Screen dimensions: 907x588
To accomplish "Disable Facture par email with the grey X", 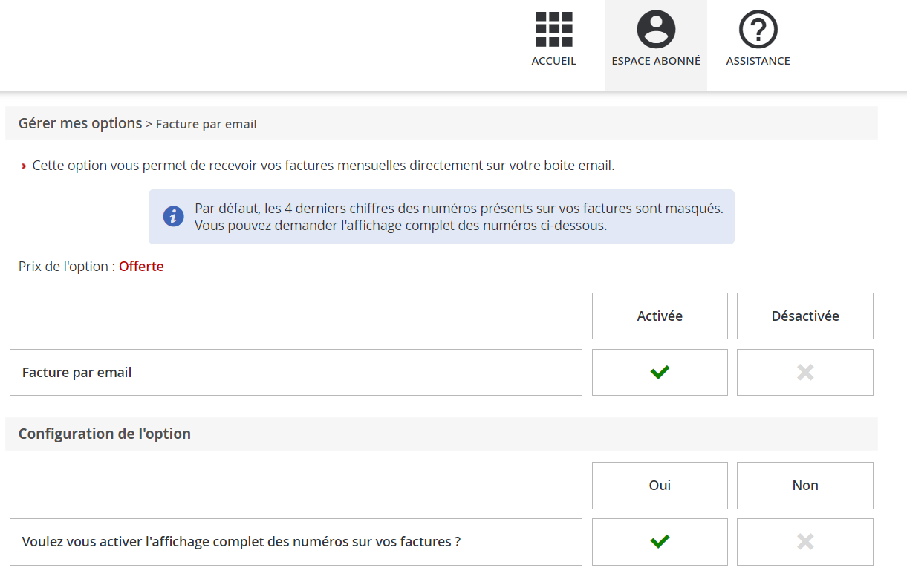I will [805, 373].
